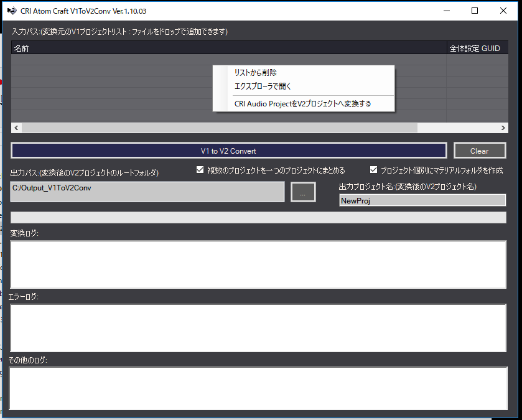
Task: Click the Clear button
Action: [480, 151]
